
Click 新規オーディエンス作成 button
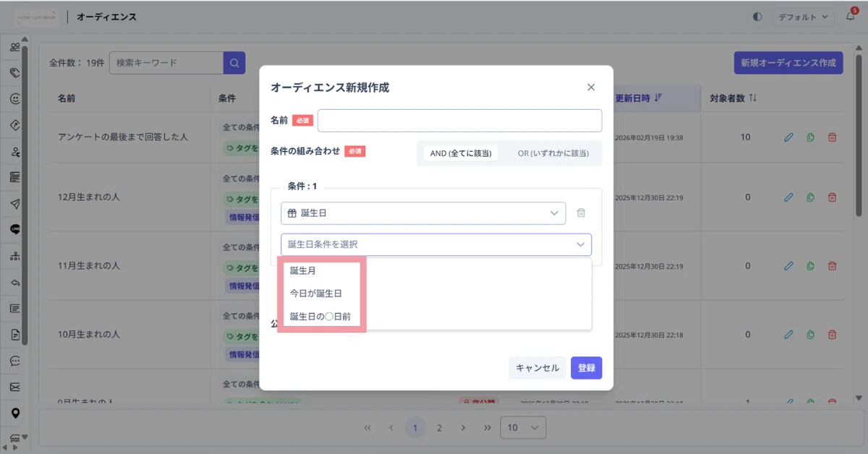click(x=788, y=63)
